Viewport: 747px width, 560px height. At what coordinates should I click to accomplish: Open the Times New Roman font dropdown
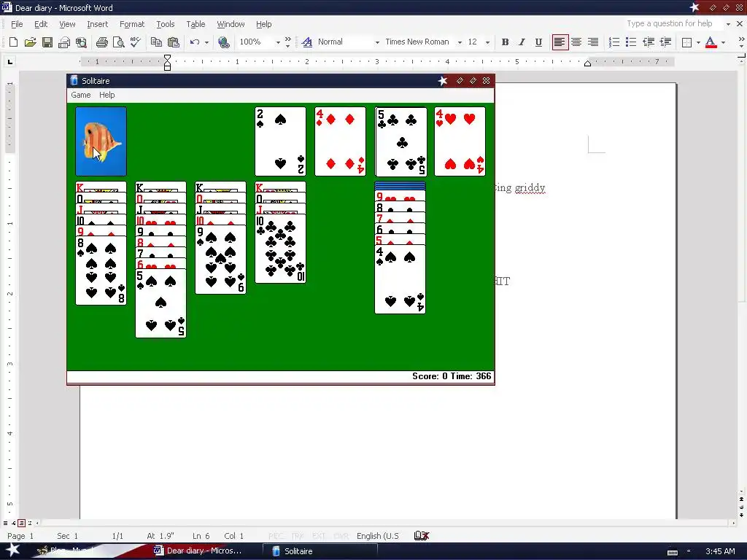pos(460,42)
